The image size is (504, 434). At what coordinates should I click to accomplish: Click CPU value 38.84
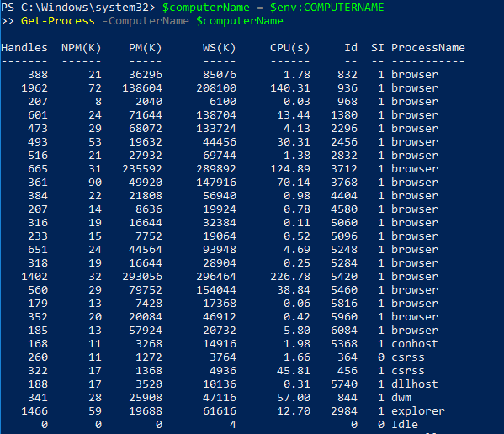click(294, 290)
